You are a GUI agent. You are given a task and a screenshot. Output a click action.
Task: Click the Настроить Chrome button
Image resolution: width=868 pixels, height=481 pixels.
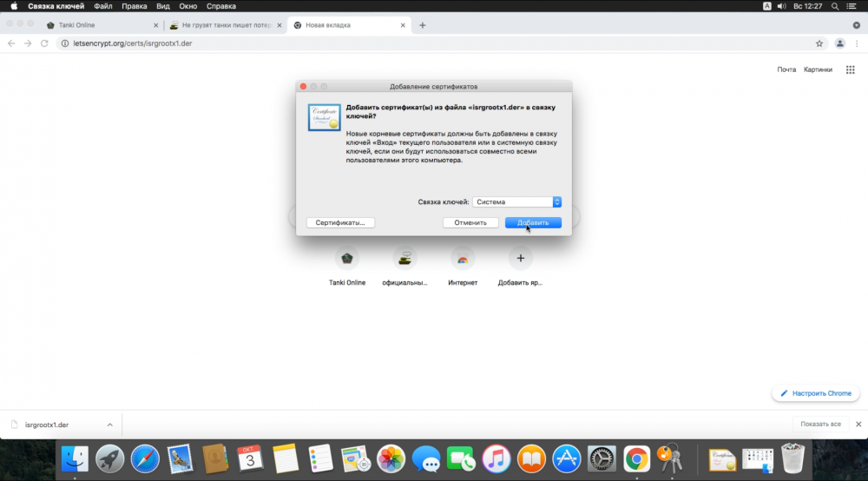[815, 393]
